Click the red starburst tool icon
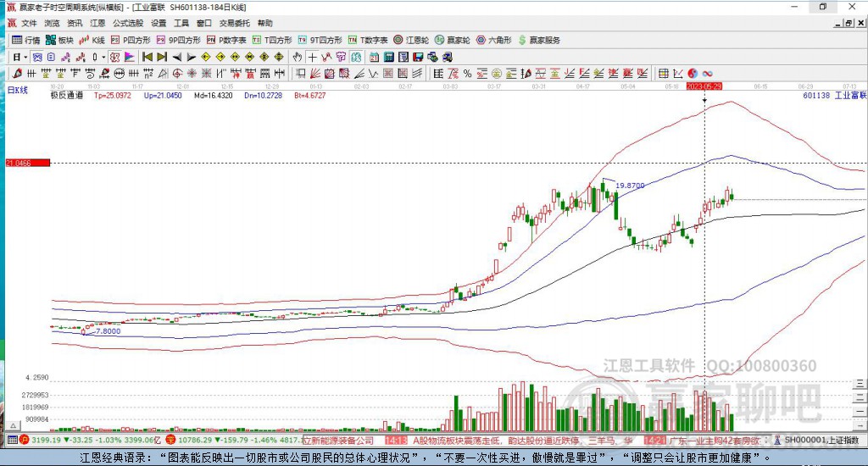The width and height of the screenshot is (868, 466). pyautogui.click(x=192, y=73)
